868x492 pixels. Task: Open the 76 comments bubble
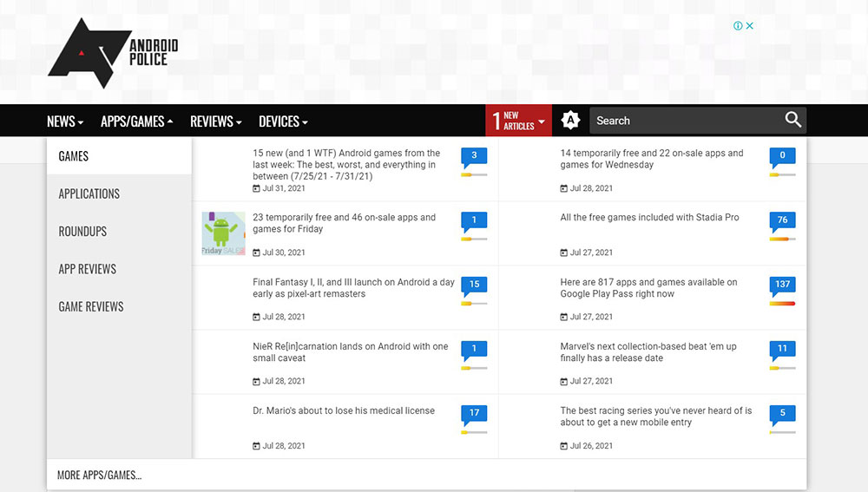tap(782, 220)
